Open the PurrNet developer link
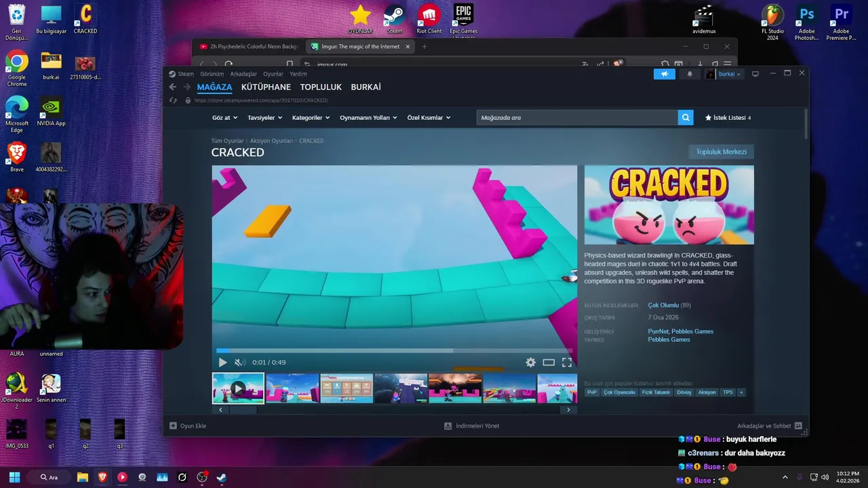This screenshot has width=868, height=488. click(x=658, y=331)
